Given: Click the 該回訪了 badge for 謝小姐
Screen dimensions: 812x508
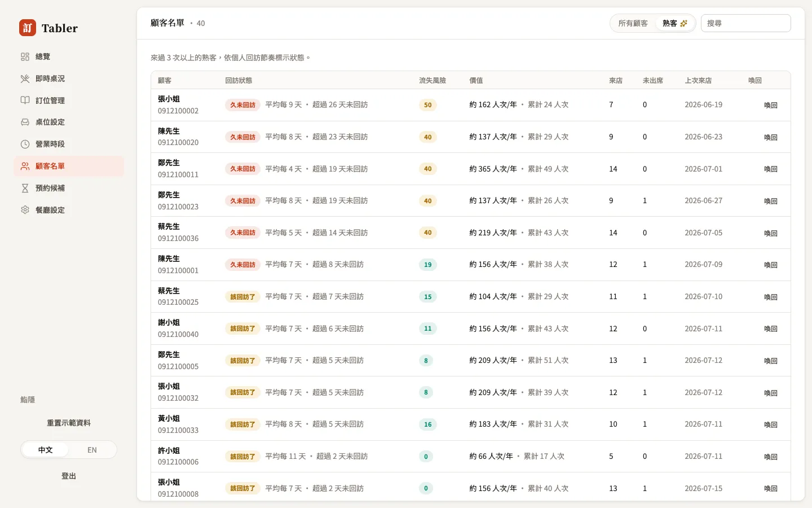Looking at the screenshot, I should (x=242, y=329).
